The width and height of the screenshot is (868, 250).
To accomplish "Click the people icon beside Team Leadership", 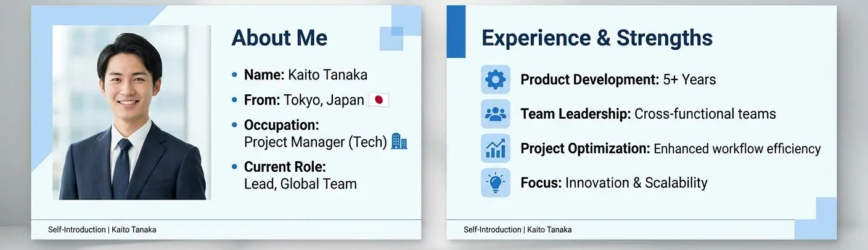I will (x=496, y=114).
